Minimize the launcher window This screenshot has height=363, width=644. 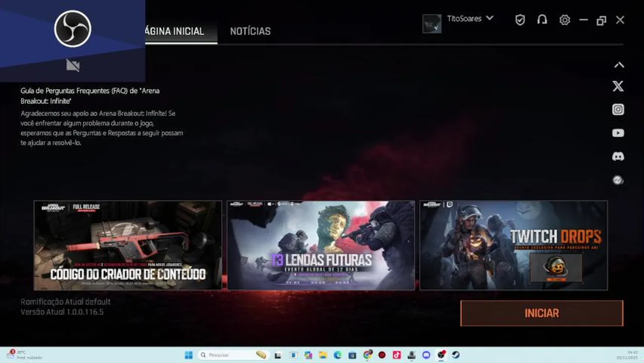pyautogui.click(x=584, y=20)
